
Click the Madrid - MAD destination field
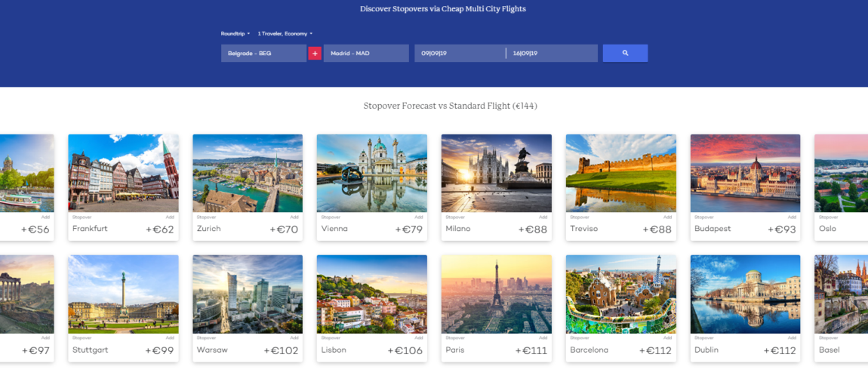click(x=367, y=53)
